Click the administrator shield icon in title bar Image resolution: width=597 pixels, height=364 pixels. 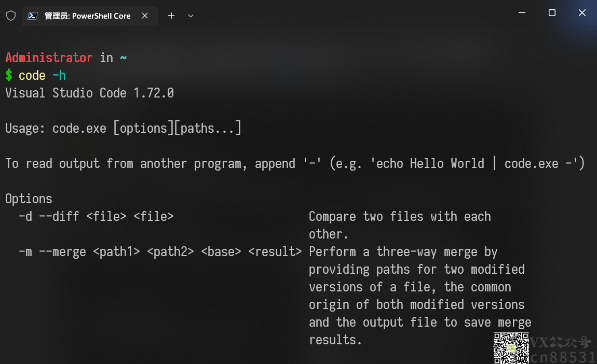click(11, 16)
